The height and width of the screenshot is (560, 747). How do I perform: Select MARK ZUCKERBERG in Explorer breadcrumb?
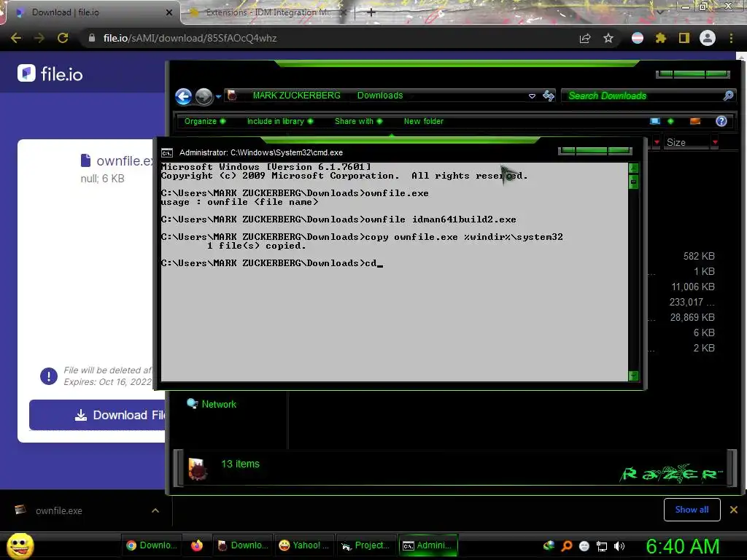[x=296, y=96]
